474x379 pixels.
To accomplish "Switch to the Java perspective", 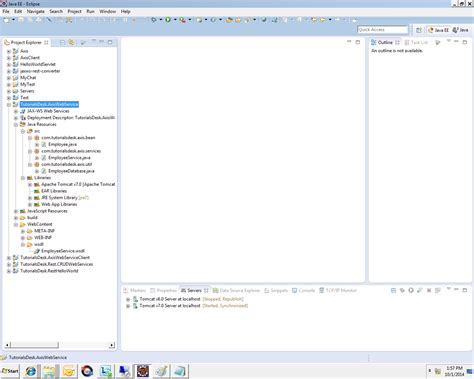I will click(460, 30).
